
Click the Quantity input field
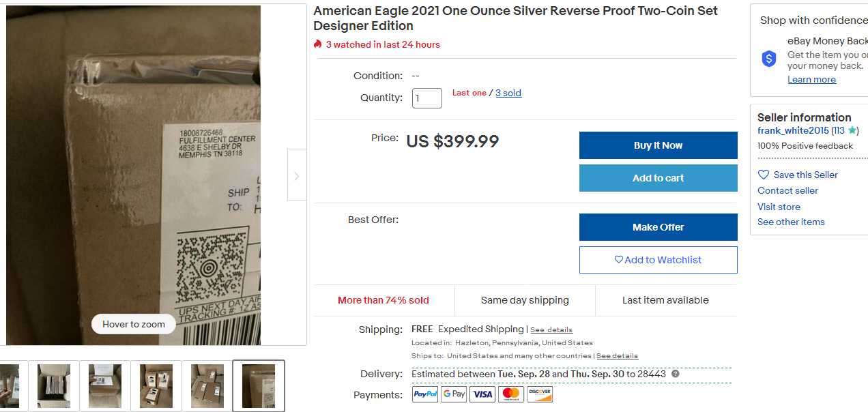click(427, 98)
